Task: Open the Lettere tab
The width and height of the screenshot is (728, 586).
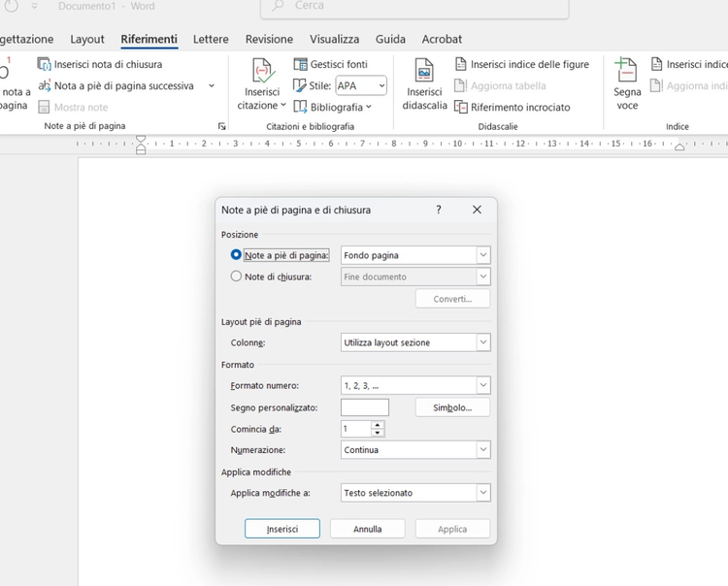Action: coord(211,39)
